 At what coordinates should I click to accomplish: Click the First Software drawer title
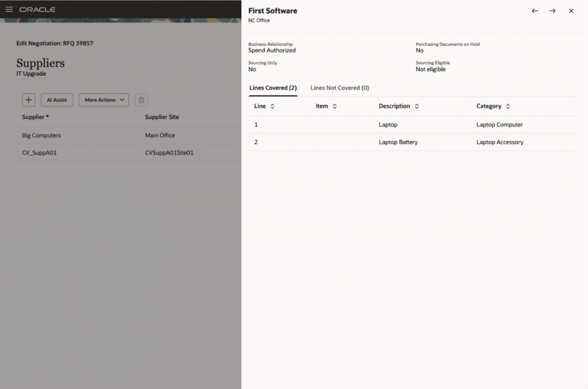273,11
